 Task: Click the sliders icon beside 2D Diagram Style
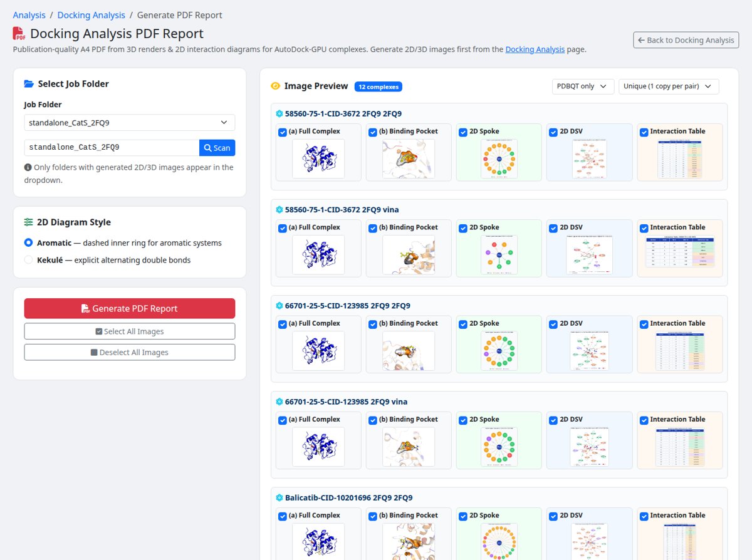pyautogui.click(x=29, y=222)
